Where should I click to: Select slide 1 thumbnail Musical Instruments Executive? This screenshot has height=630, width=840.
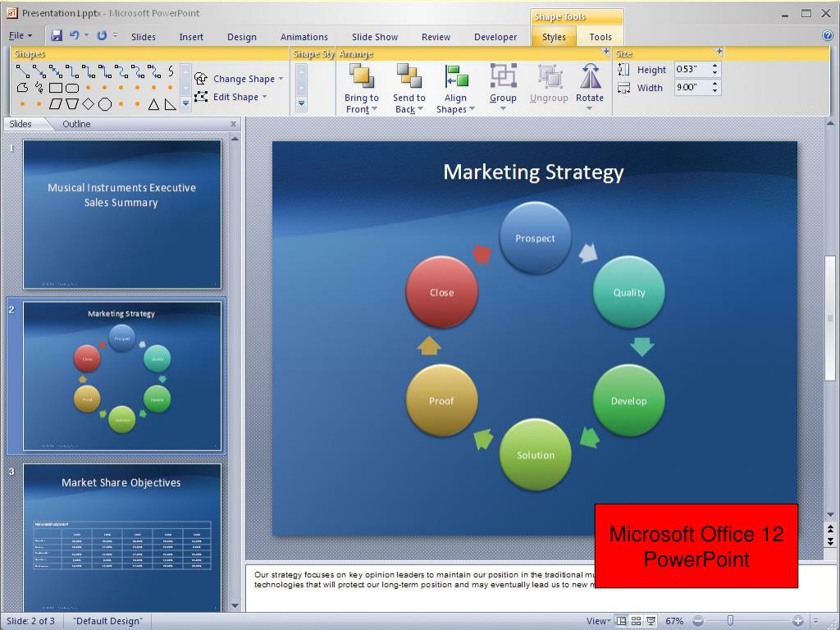point(122,214)
